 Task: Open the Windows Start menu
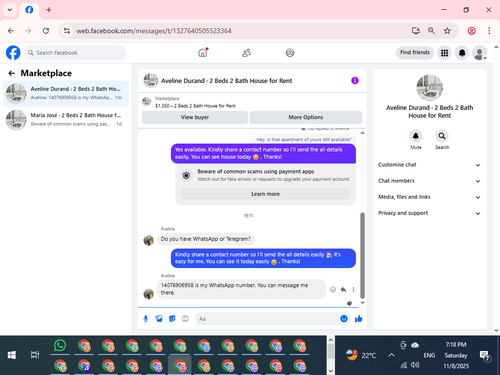pos(12,355)
